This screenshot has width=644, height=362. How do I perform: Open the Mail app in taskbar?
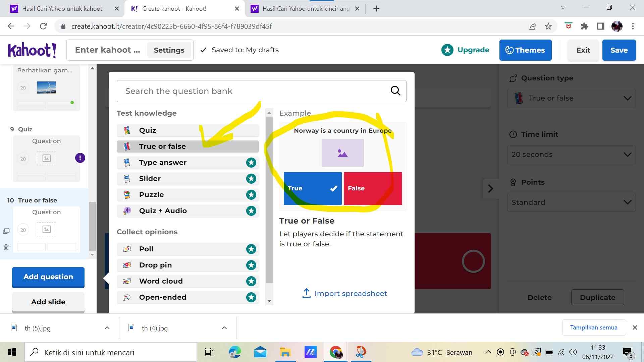(x=260, y=352)
